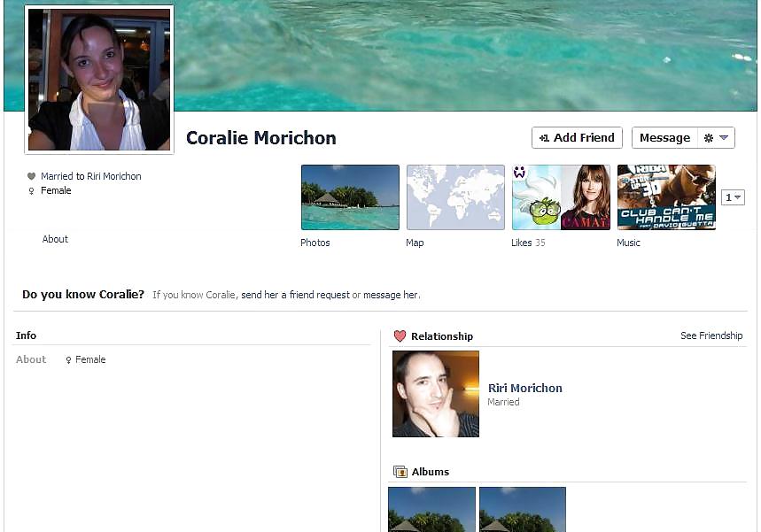Click the send her a friend request link
This screenshot has height=532, width=761.
[x=295, y=295]
